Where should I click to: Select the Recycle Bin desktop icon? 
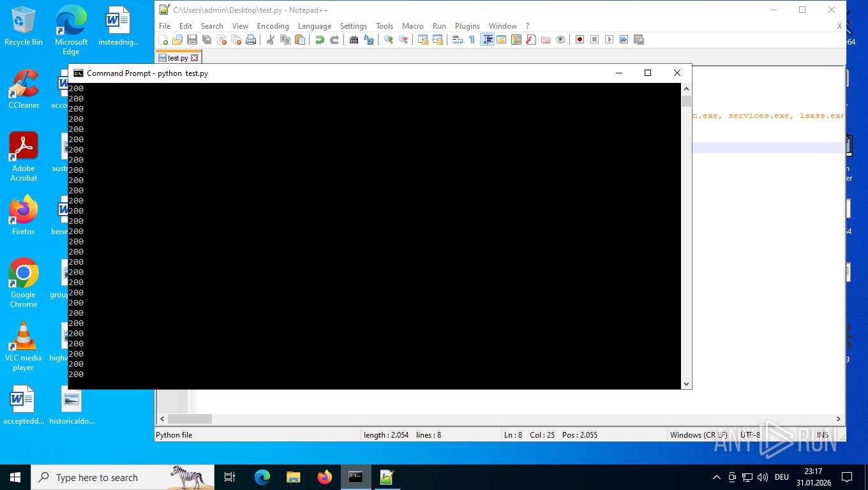tap(24, 26)
